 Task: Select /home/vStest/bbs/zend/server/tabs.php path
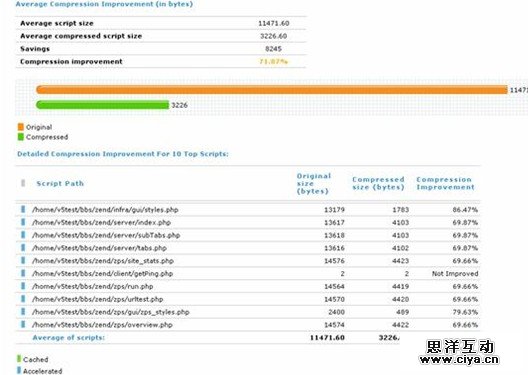point(99,248)
